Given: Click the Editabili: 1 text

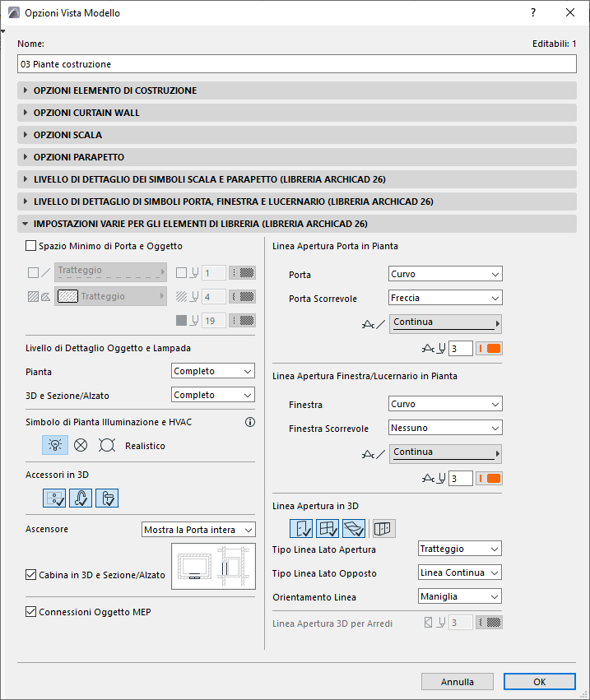Looking at the screenshot, I should [x=555, y=44].
